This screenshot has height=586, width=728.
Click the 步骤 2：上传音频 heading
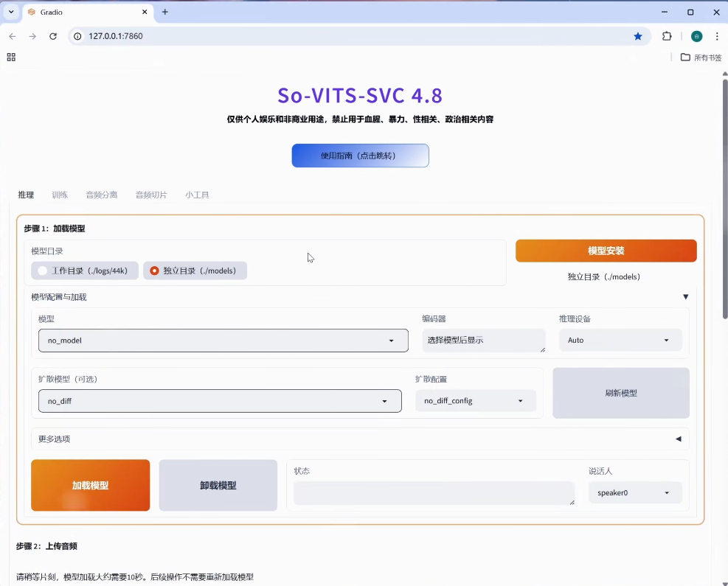[x=47, y=546]
